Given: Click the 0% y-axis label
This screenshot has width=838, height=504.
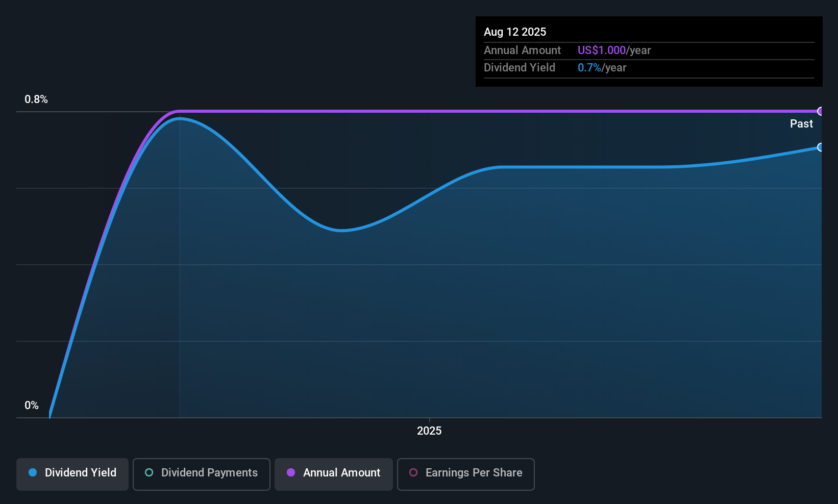Looking at the screenshot, I should [32, 406].
